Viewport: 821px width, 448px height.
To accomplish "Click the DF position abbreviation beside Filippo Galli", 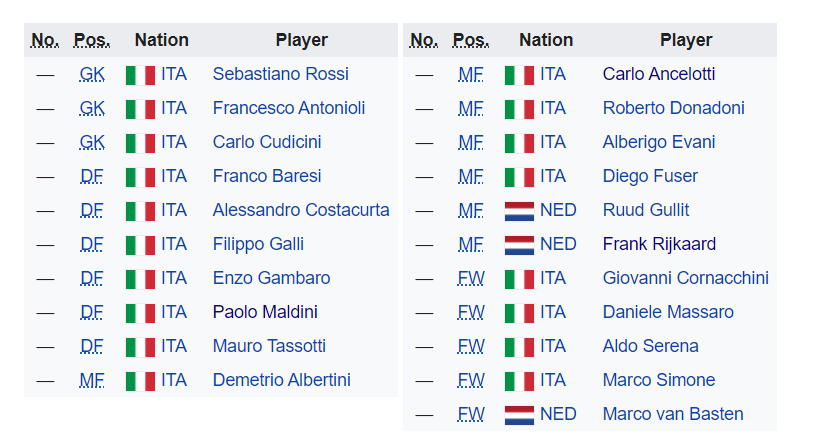I will click(x=92, y=244).
